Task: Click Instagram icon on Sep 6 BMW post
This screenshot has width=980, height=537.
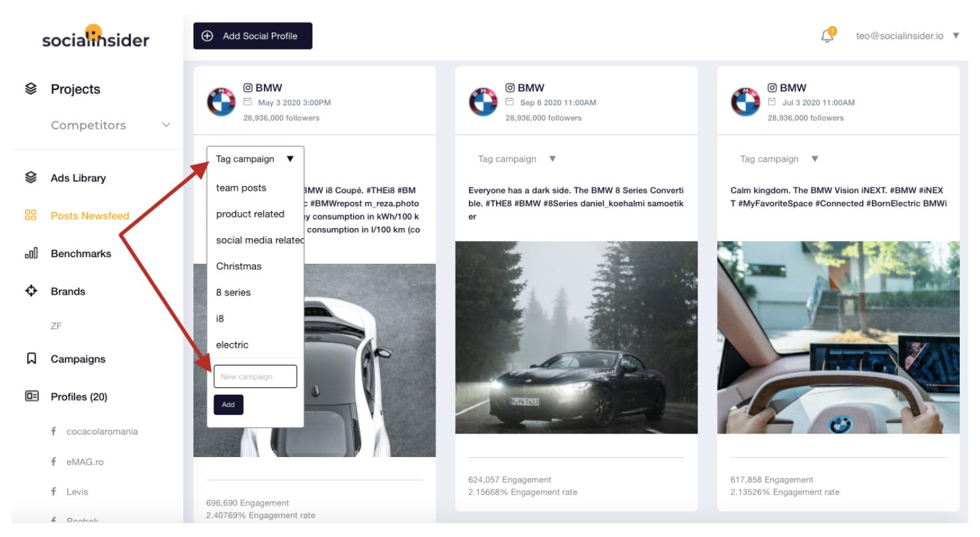Action: pyautogui.click(x=510, y=88)
